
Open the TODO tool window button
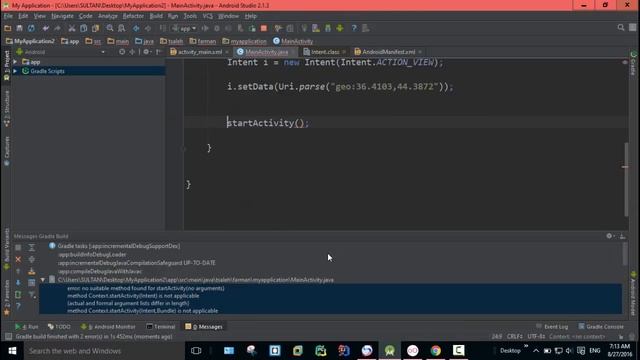click(59, 327)
